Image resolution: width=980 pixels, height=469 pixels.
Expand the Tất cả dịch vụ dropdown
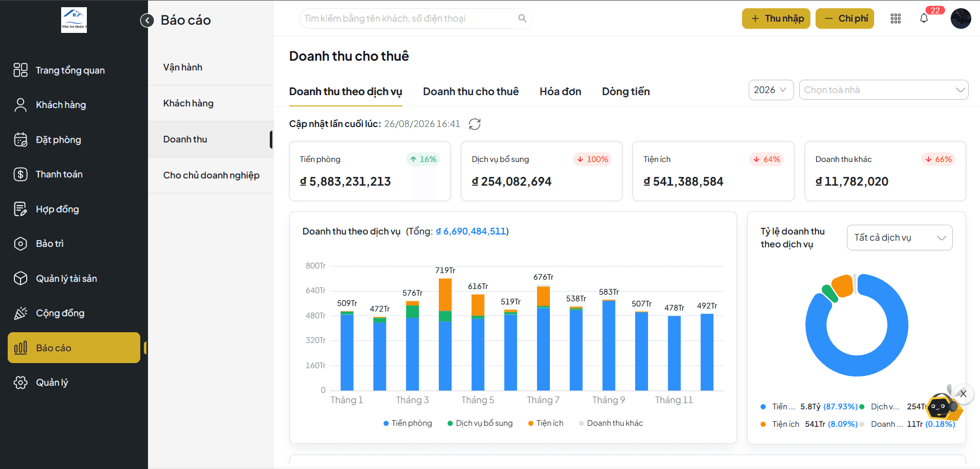click(x=899, y=238)
